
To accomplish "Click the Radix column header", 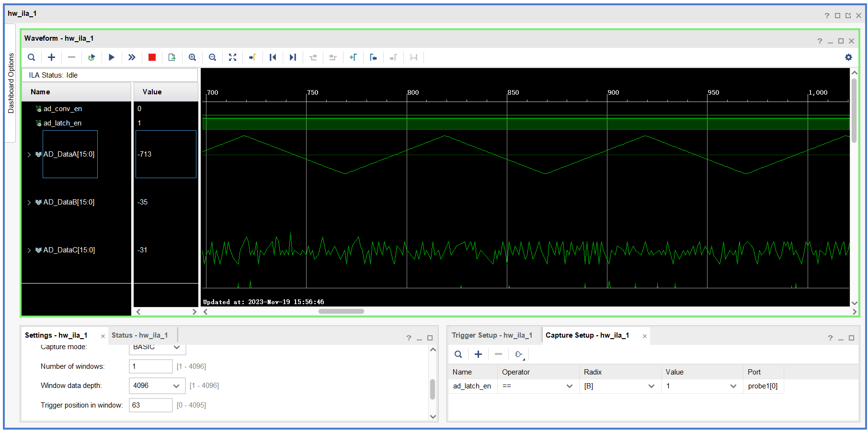I will pos(620,372).
